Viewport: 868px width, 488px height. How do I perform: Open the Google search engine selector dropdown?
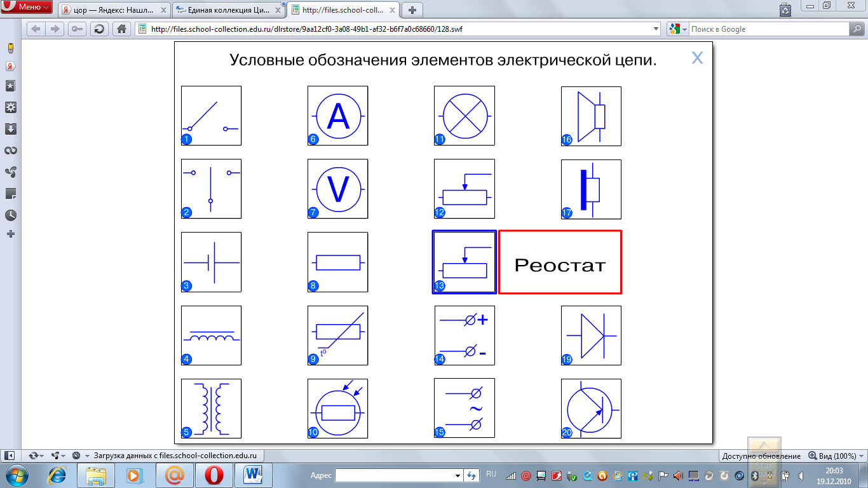click(x=677, y=29)
